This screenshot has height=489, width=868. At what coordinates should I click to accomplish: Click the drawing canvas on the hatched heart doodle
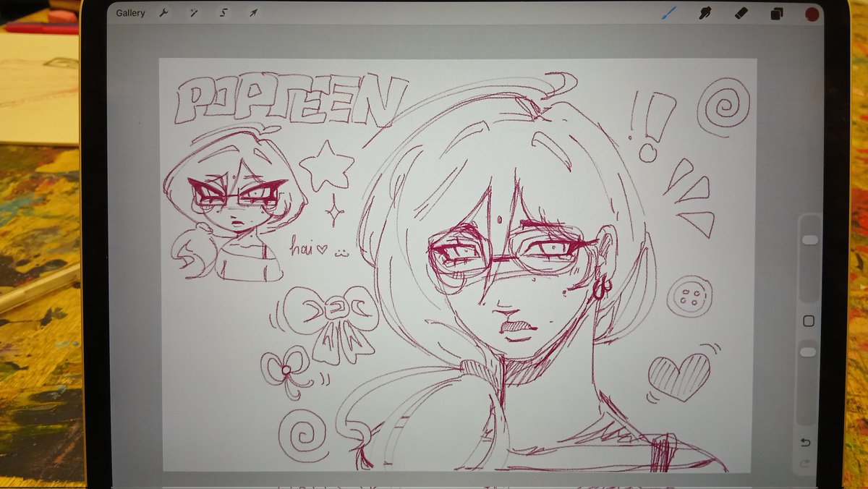(x=678, y=377)
